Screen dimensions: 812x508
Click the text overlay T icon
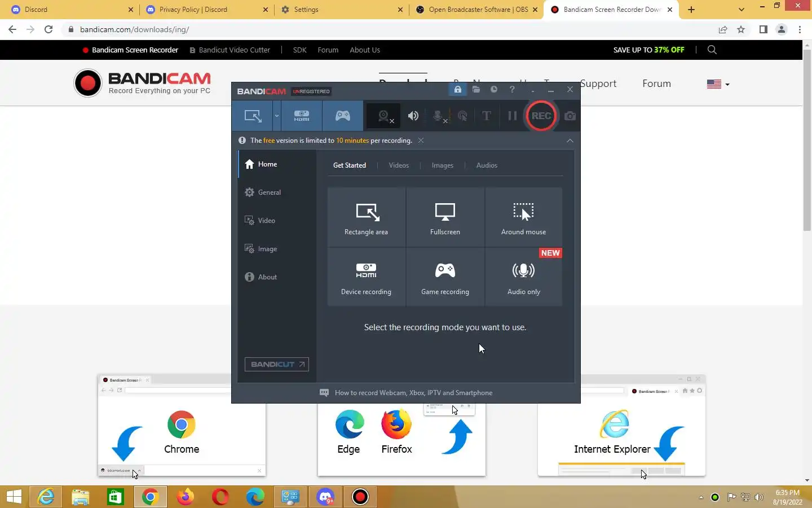(486, 116)
